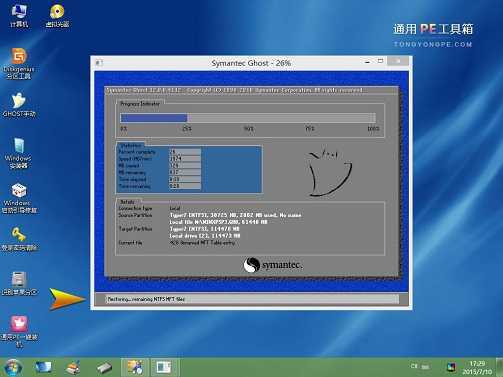
Task: Open the grey disk drive desktop icon
Action: (x=19, y=283)
